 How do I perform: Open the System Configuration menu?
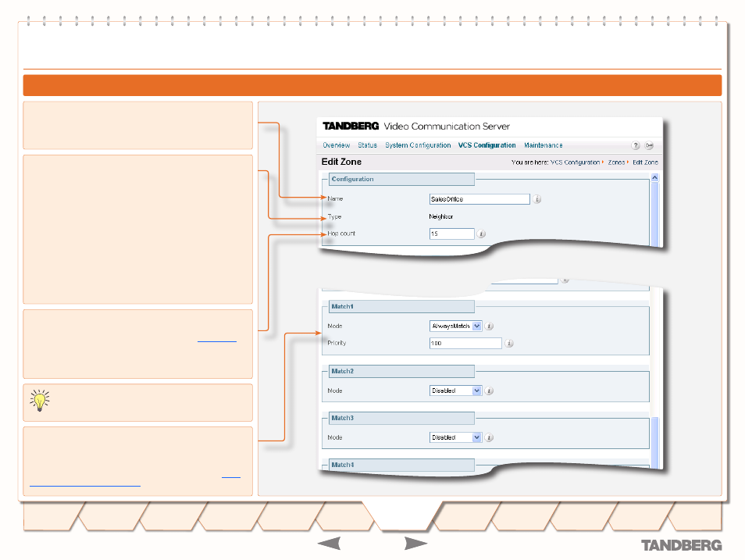click(418, 145)
